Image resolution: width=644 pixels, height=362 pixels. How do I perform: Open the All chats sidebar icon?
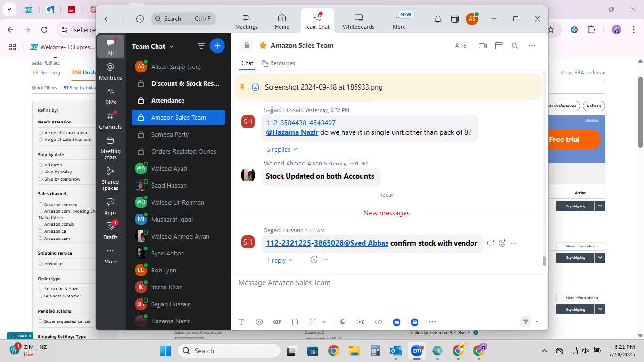[110, 46]
